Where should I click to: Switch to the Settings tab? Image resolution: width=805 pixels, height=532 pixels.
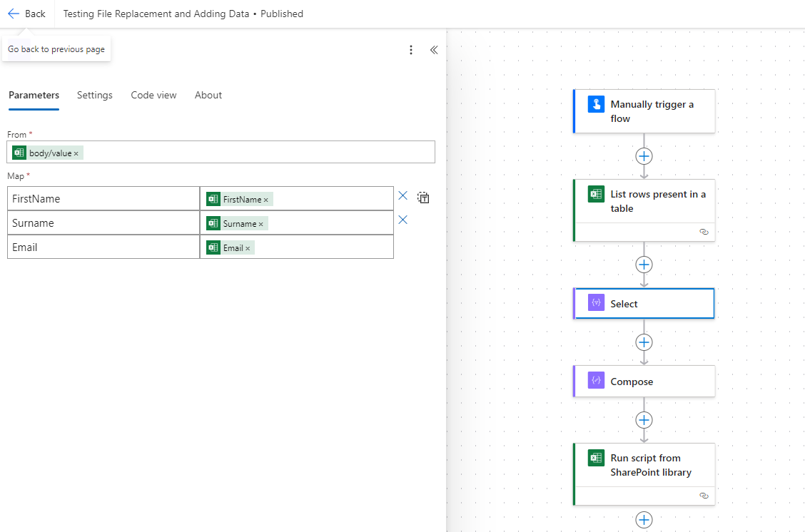(94, 95)
